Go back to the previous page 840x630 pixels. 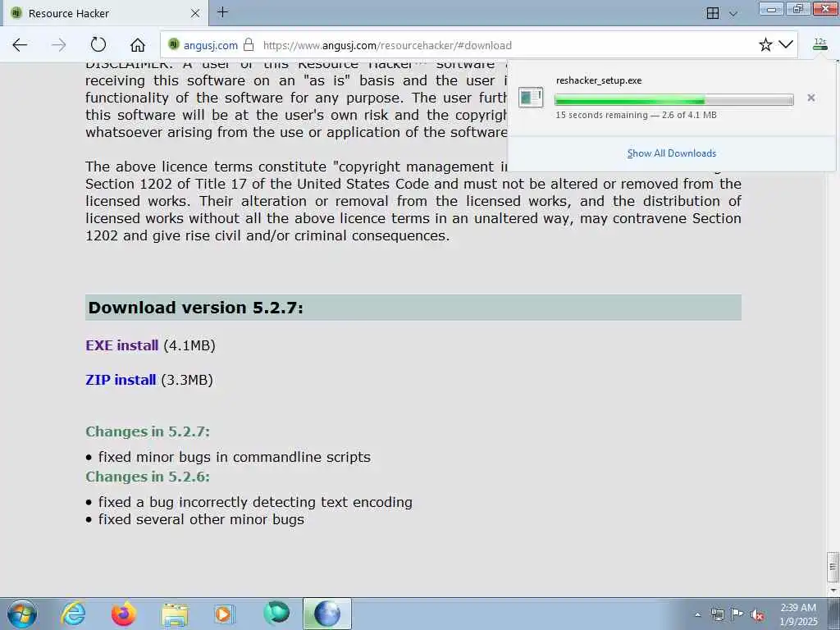pyautogui.click(x=20, y=45)
